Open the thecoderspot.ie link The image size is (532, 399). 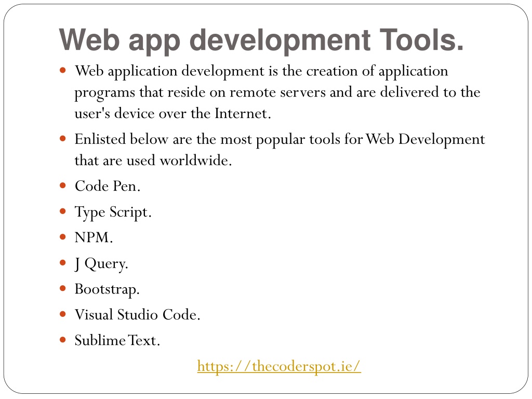coord(279,366)
